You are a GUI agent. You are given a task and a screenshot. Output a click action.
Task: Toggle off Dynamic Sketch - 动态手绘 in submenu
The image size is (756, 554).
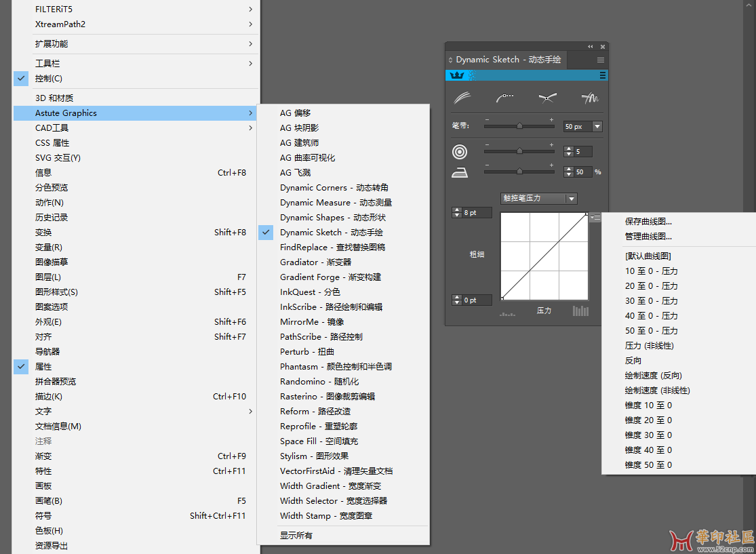click(x=343, y=233)
